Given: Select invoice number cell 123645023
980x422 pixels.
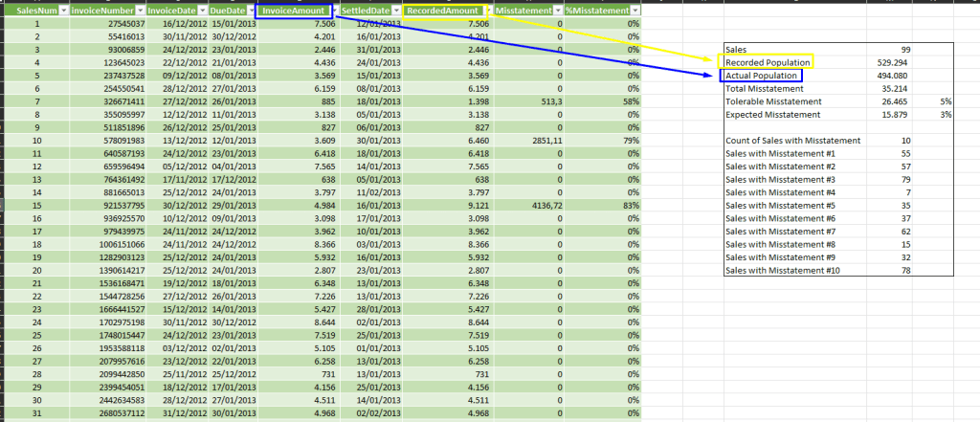Looking at the screenshot, I should click(107, 62).
